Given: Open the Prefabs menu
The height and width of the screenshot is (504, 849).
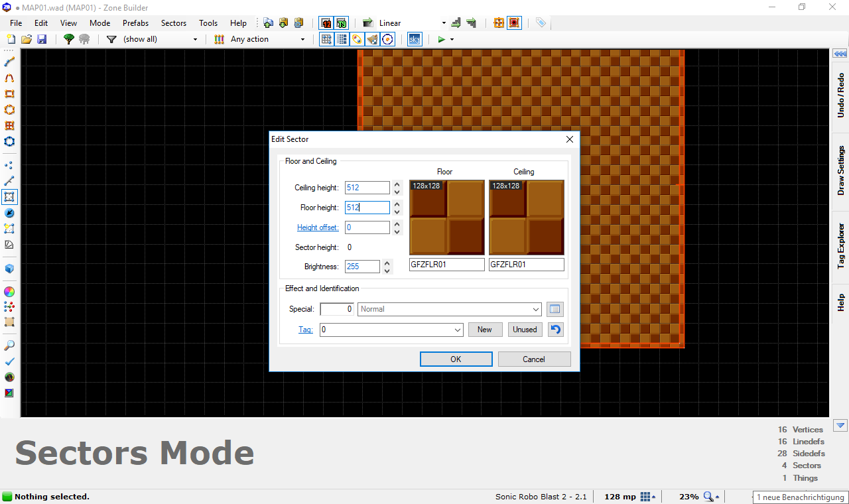Looking at the screenshot, I should point(135,23).
